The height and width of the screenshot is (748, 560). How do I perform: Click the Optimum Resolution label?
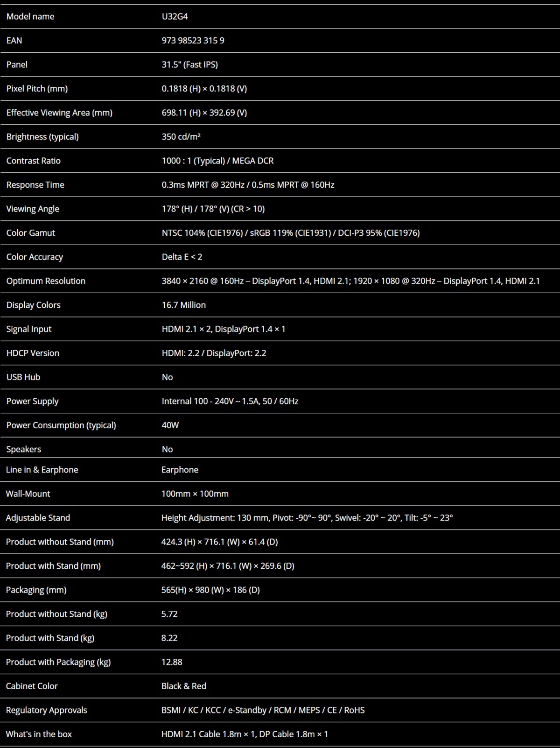(46, 281)
